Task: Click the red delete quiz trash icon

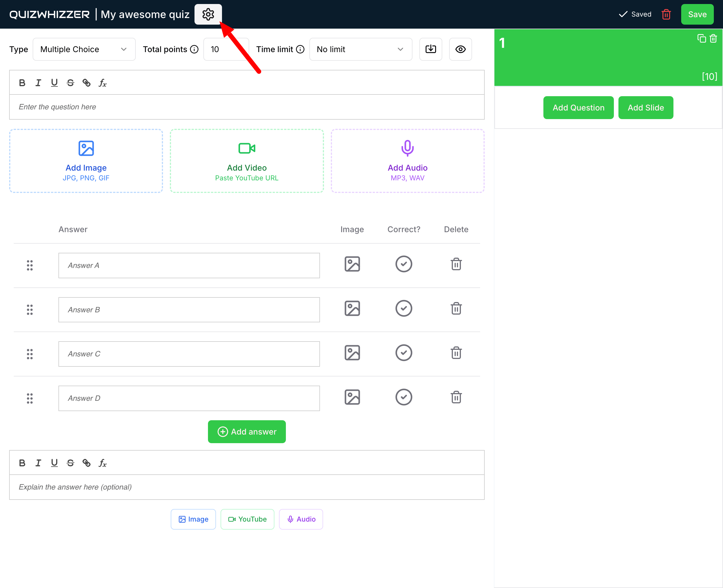Action: coord(666,14)
